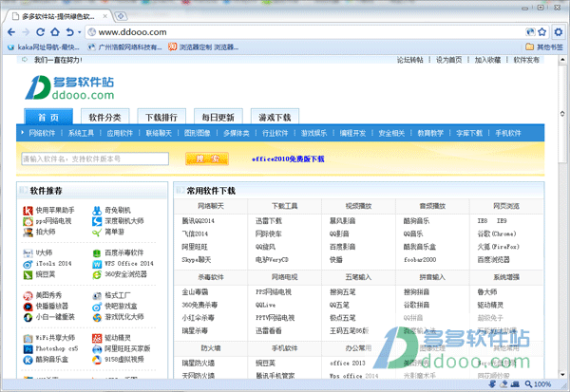Switch to the 游戏下载 tab
570x392 pixels.
[x=275, y=117]
